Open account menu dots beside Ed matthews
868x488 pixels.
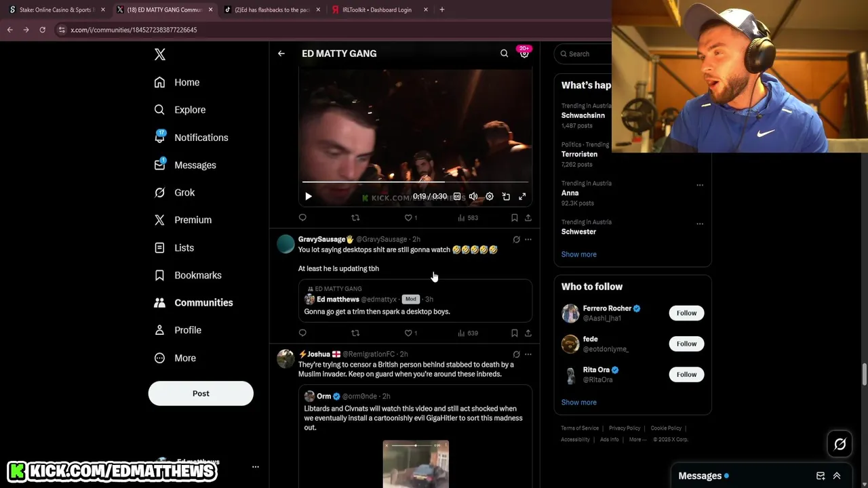[256, 466]
